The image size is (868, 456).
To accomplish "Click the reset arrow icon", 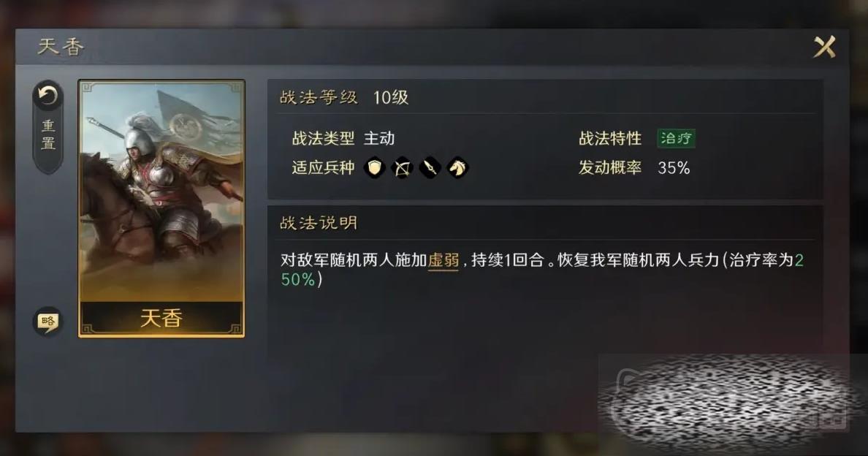I will click(x=47, y=96).
